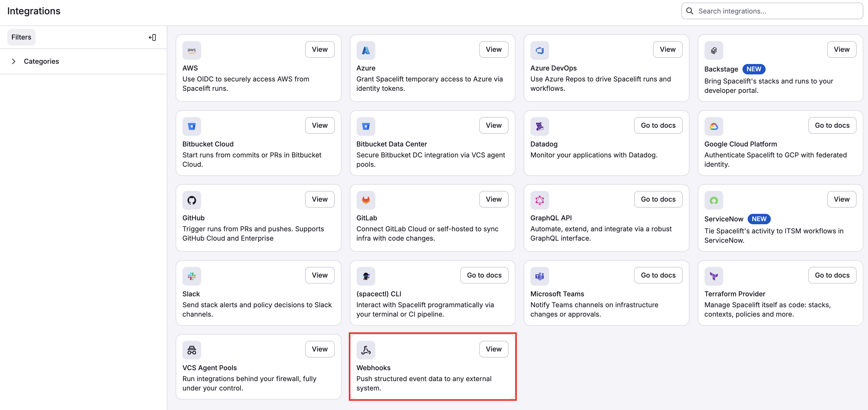This screenshot has height=410, width=868.
Task: View the Webhooks integration details
Action: point(493,349)
